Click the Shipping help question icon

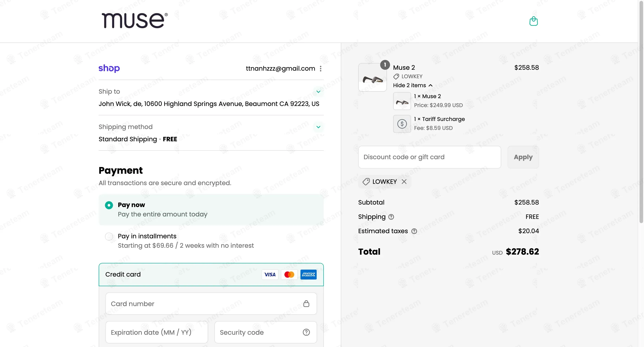(x=391, y=217)
